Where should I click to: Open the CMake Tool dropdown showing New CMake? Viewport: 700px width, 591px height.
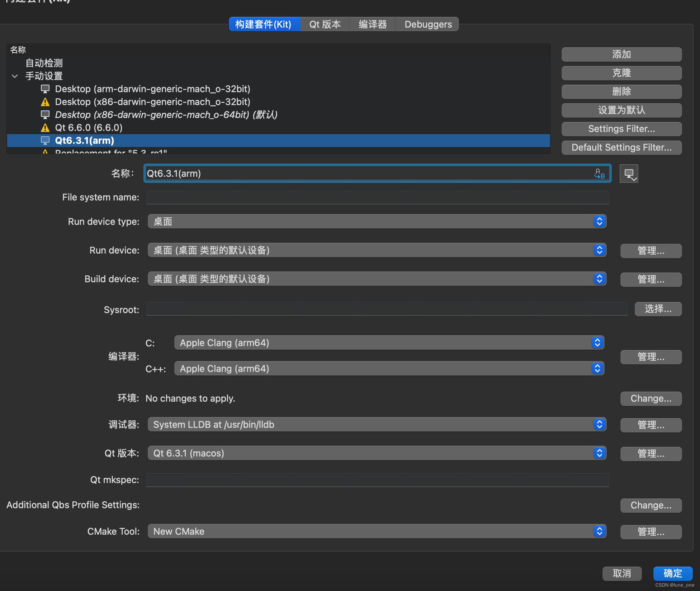coord(599,531)
